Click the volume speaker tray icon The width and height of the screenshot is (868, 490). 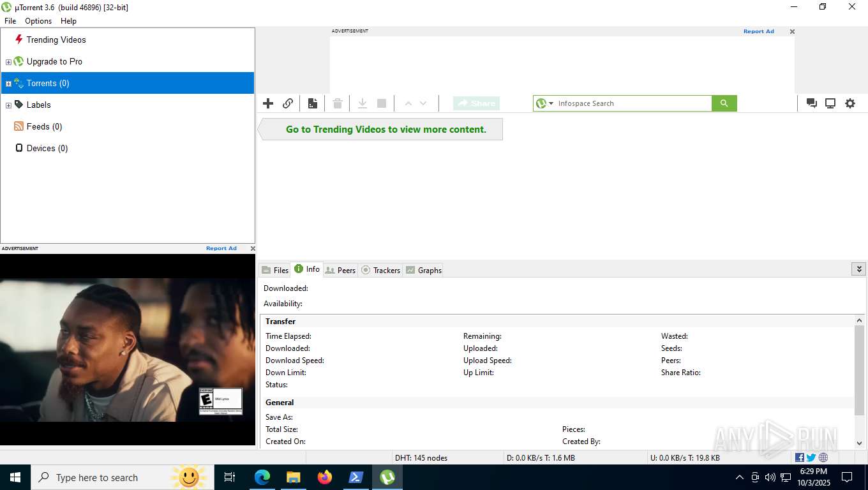[x=770, y=477]
